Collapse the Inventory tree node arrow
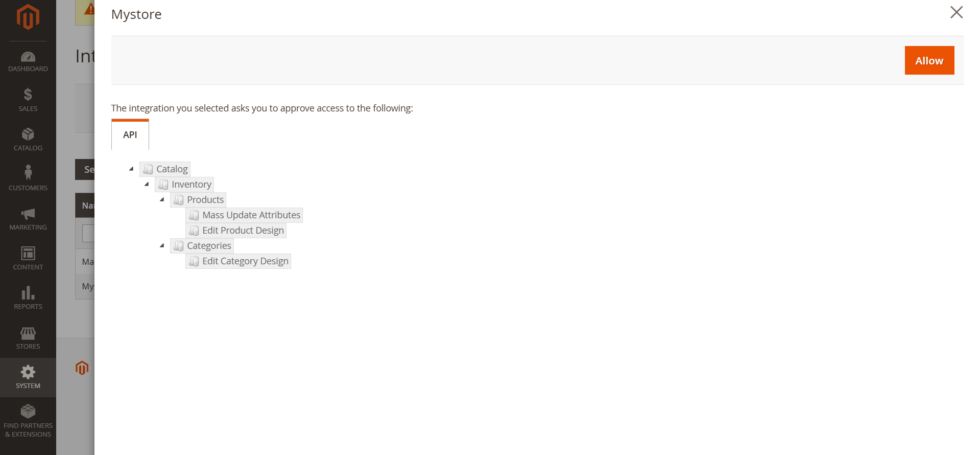 tap(147, 184)
